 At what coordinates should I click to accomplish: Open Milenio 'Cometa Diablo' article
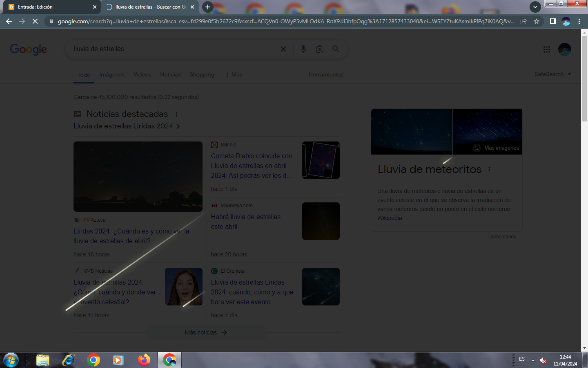point(252,166)
